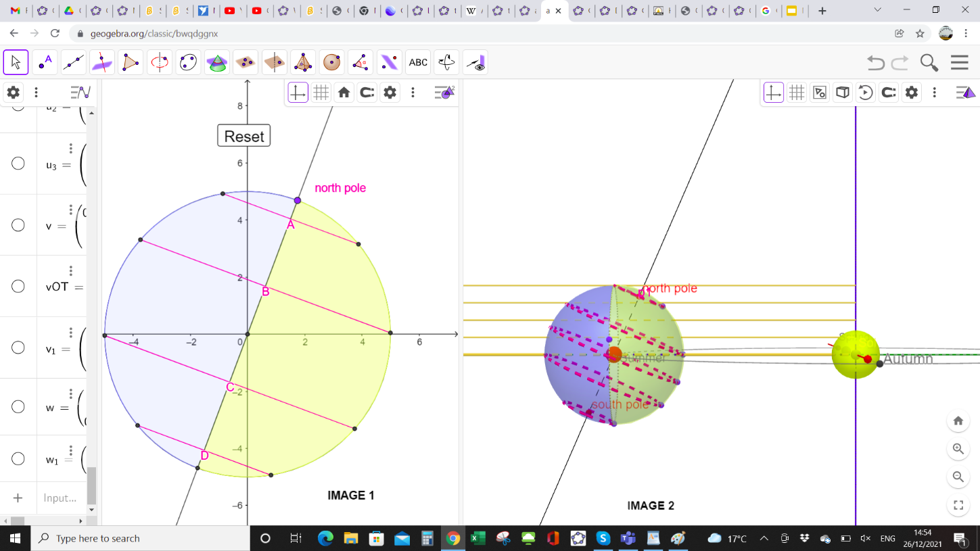This screenshot has height=551, width=980.
Task: Select the Plane through three points tool
Action: tap(246, 62)
